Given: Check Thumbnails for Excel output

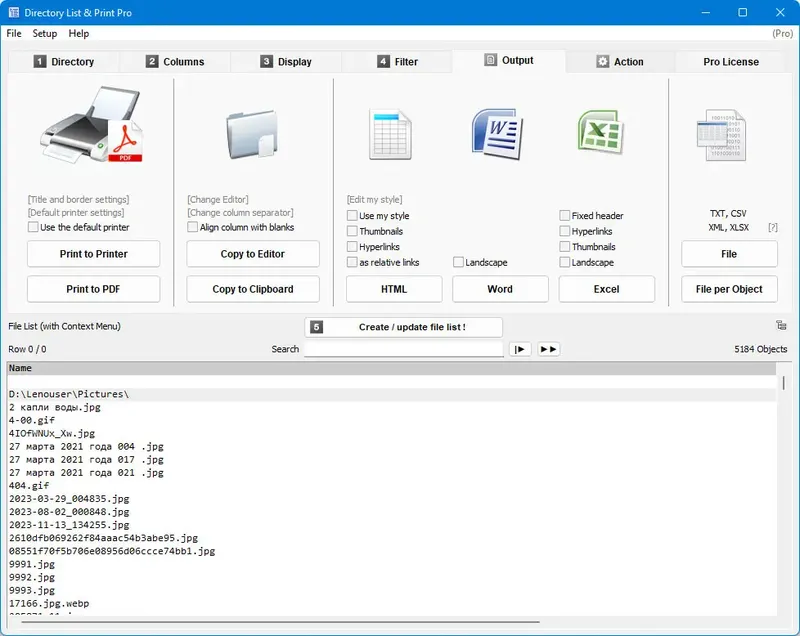Looking at the screenshot, I should click(x=564, y=246).
